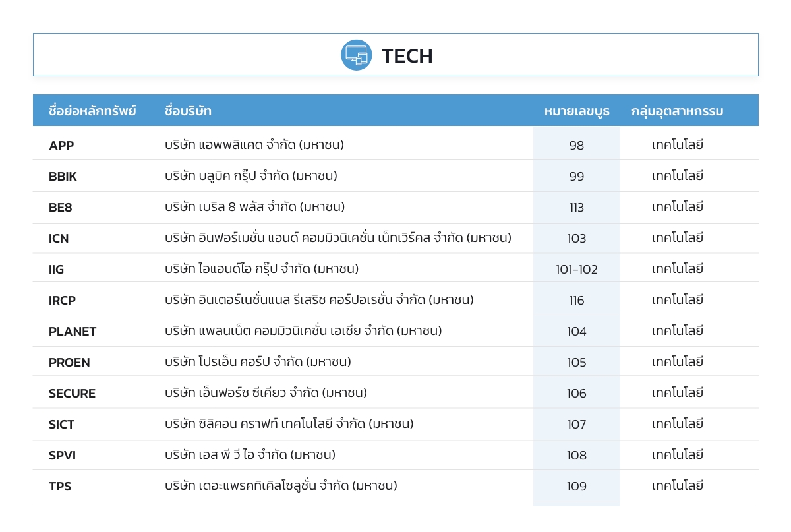Click company name ซิลิคอน คราฟท์ เทคโนโลยี
791x532 pixels.
click(266, 423)
